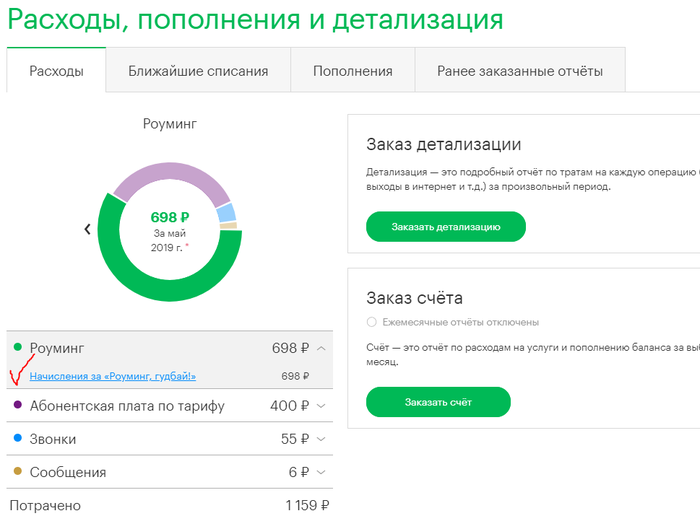Expand the Сообщения expense row
Image resolution: width=700 pixels, height=516 pixels.
point(321,472)
